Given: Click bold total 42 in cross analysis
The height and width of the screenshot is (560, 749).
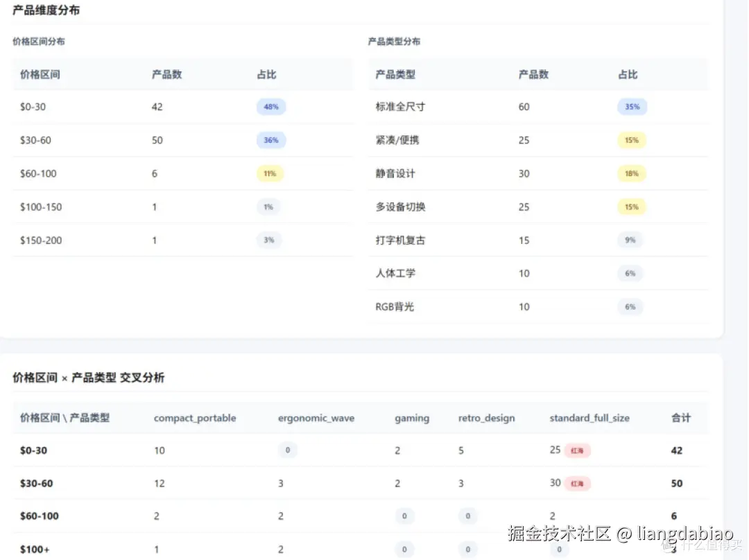Looking at the screenshot, I should (x=676, y=450).
